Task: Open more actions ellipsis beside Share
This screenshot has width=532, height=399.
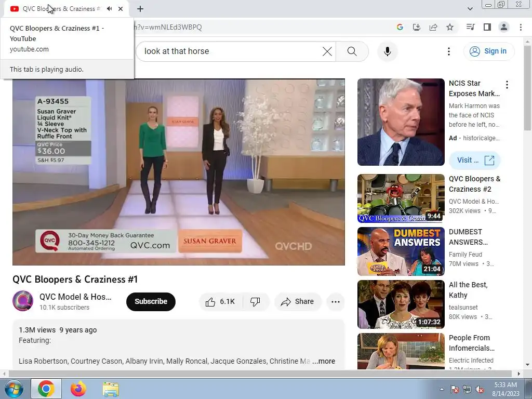Action: click(335, 302)
